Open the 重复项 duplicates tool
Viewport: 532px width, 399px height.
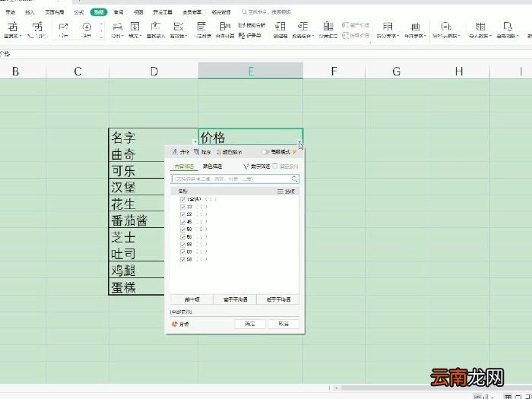coord(13,30)
